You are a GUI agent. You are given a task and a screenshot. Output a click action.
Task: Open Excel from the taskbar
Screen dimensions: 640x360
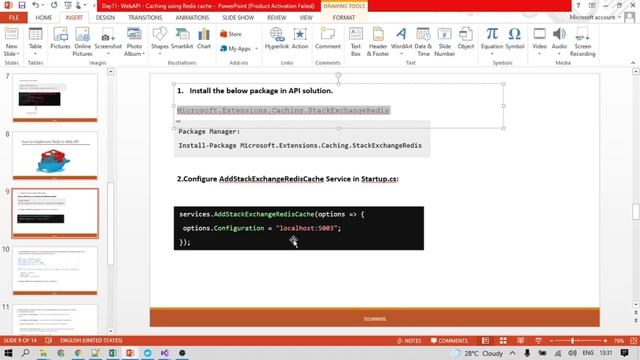coord(113,353)
